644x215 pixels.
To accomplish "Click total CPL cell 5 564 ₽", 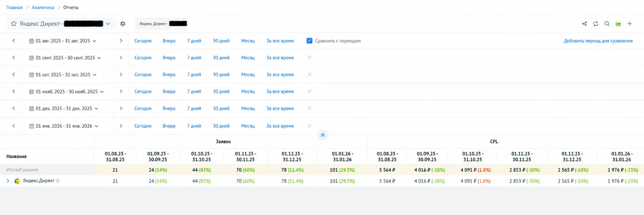I will (x=387, y=170).
